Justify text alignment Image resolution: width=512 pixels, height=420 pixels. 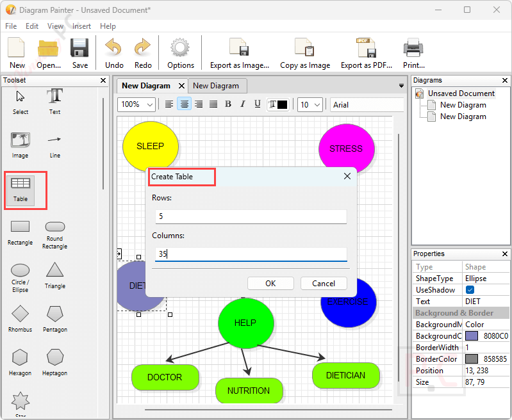click(x=213, y=104)
